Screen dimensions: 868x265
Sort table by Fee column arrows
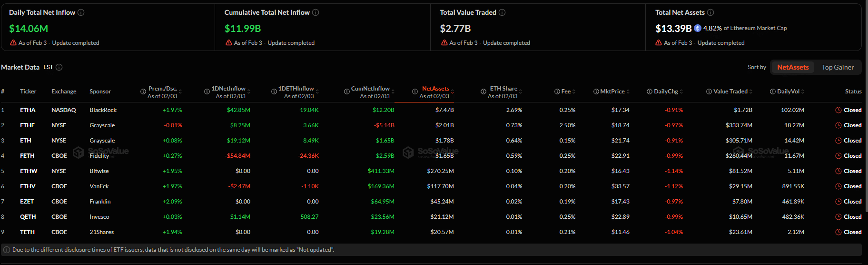coord(574,92)
